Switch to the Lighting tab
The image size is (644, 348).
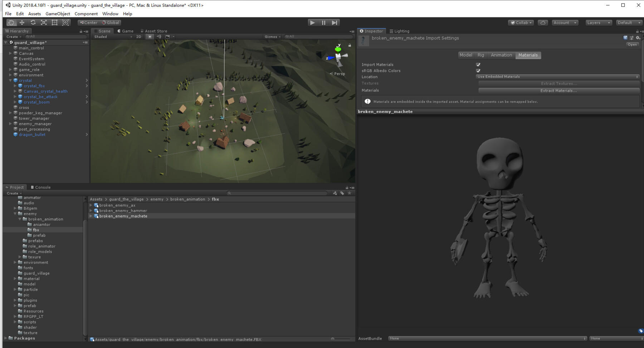399,31
